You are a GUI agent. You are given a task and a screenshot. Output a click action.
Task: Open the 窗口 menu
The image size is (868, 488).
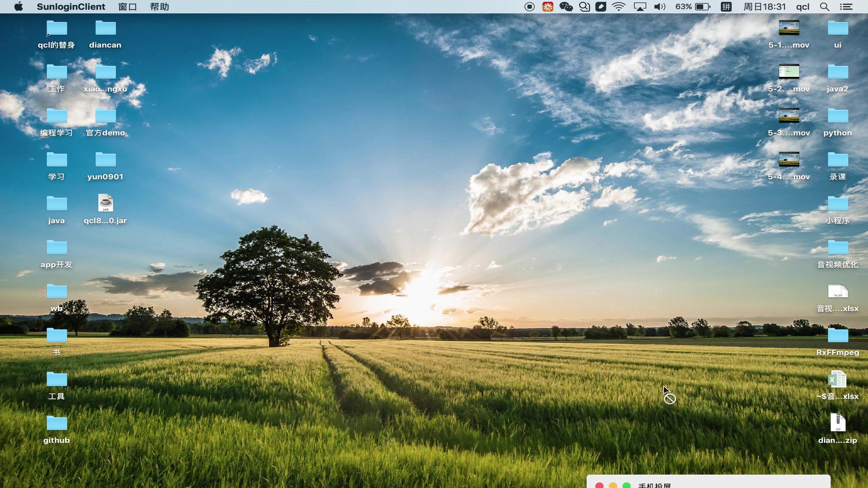(127, 7)
